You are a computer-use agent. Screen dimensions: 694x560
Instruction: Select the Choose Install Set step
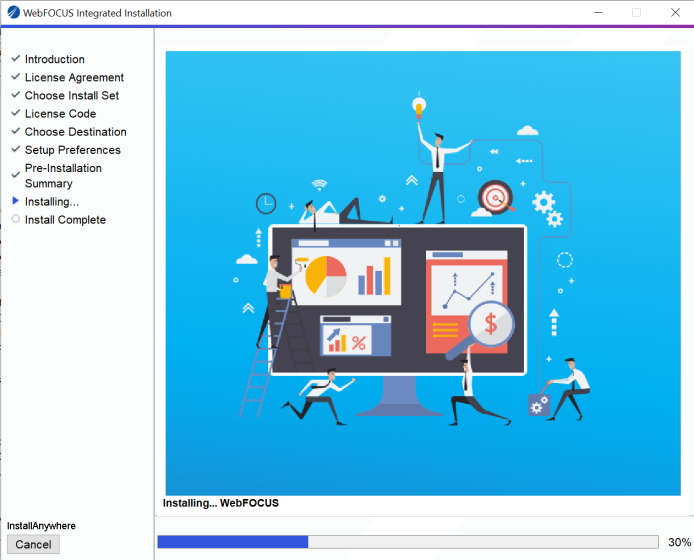tap(72, 96)
